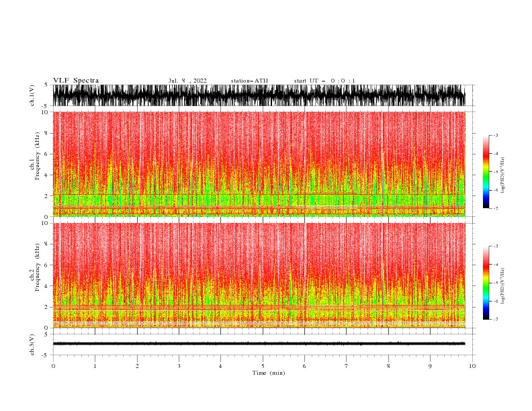Click the 'VLF Spectra' title text
The width and height of the screenshot is (532, 411).
(x=76, y=81)
